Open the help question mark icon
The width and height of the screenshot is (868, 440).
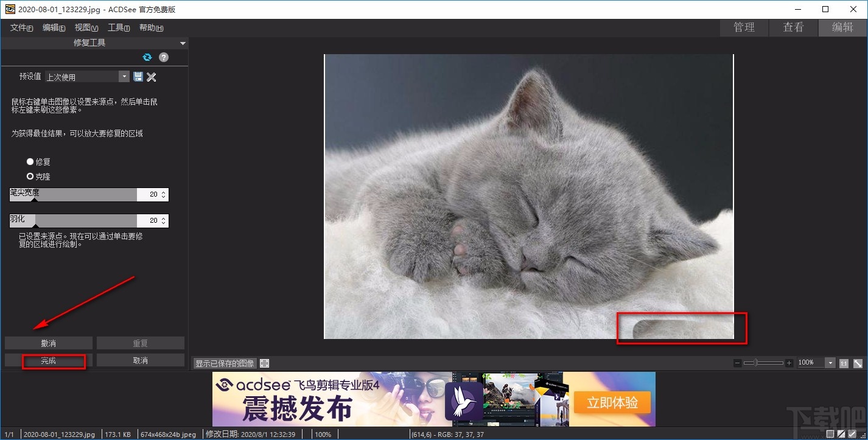click(x=164, y=57)
